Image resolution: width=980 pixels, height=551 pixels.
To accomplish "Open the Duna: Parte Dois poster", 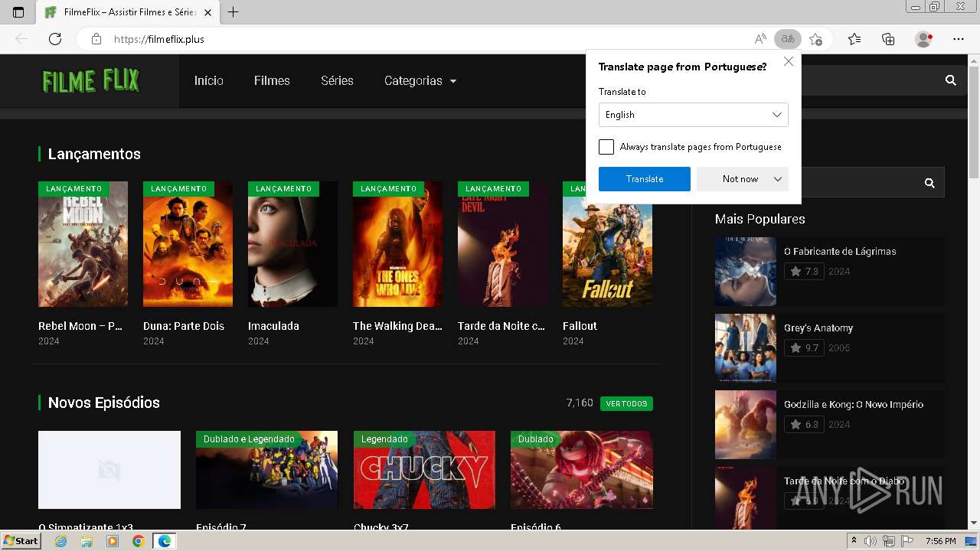I will click(188, 244).
